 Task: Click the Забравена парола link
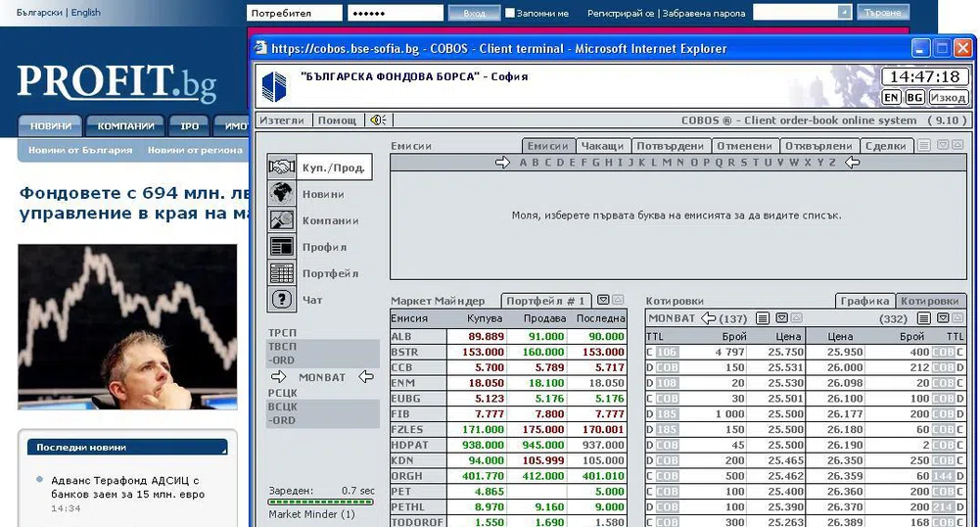(704, 14)
